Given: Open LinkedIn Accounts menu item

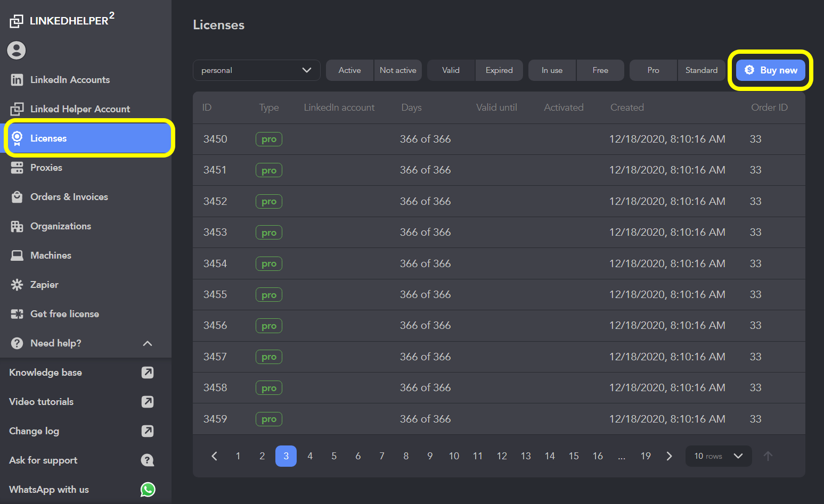Looking at the screenshot, I should (x=86, y=80).
